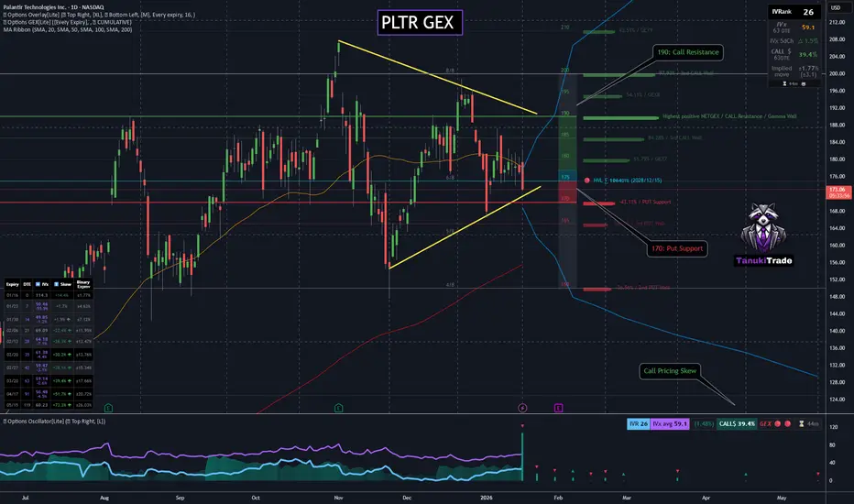Click the red GEX bar at 170 PUT Support
The image size is (854, 504).
(598, 203)
